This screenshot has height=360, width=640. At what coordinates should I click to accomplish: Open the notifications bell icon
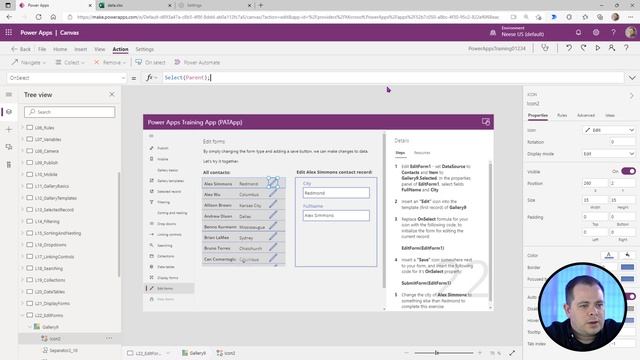pos(578,32)
